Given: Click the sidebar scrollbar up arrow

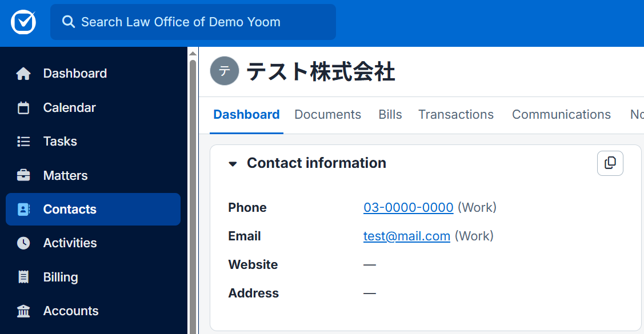Looking at the screenshot, I should click(x=193, y=54).
